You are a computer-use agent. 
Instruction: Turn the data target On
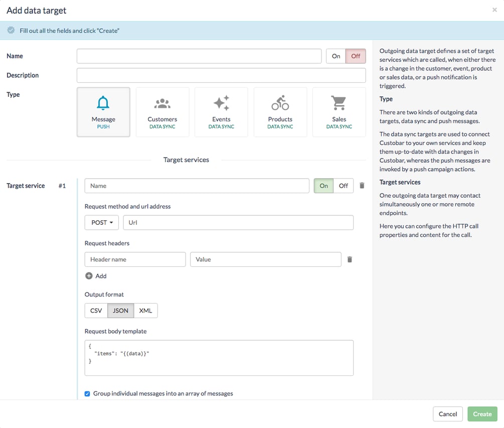[336, 56]
